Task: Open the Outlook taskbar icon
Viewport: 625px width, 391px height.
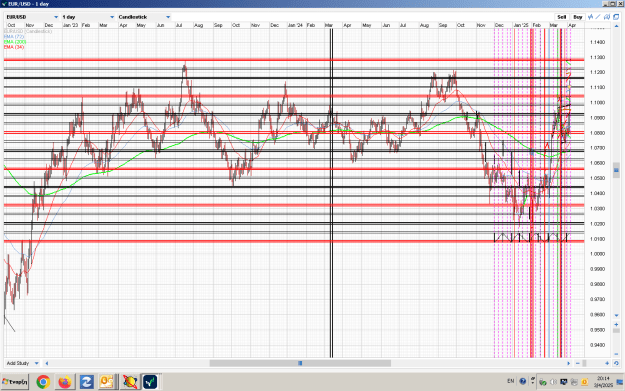Action: pyautogui.click(x=107, y=382)
